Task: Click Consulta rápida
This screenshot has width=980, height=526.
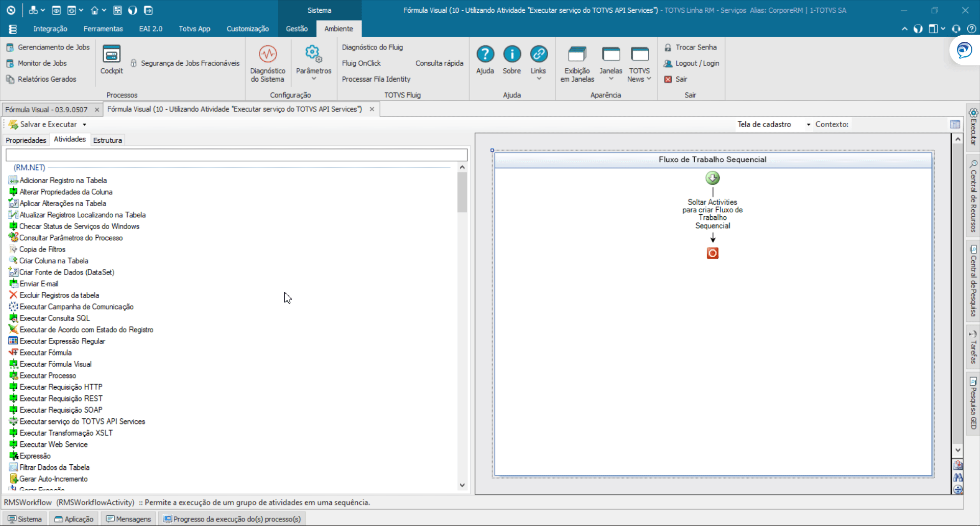Action: [x=439, y=63]
